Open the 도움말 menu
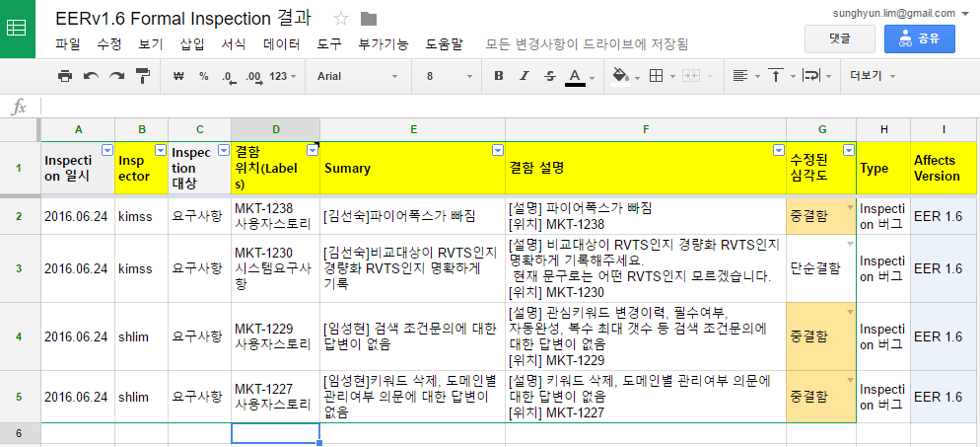Image resolution: width=980 pixels, height=447 pixels. click(x=445, y=44)
